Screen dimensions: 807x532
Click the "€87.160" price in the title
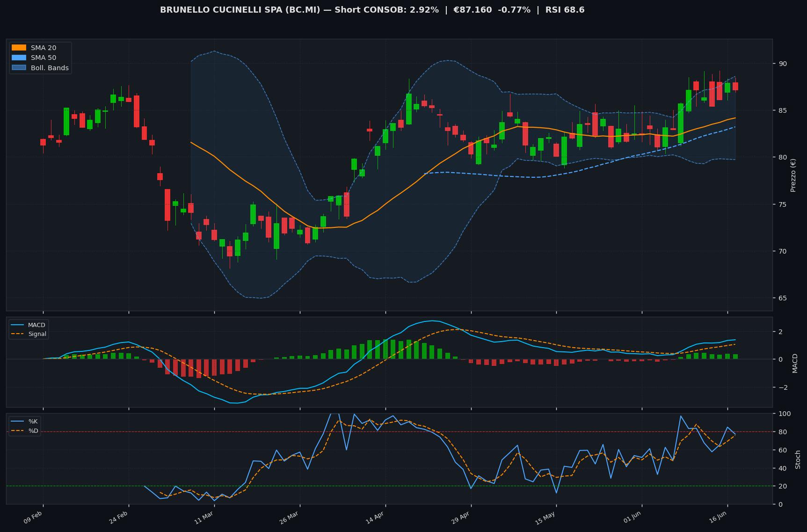click(473, 10)
